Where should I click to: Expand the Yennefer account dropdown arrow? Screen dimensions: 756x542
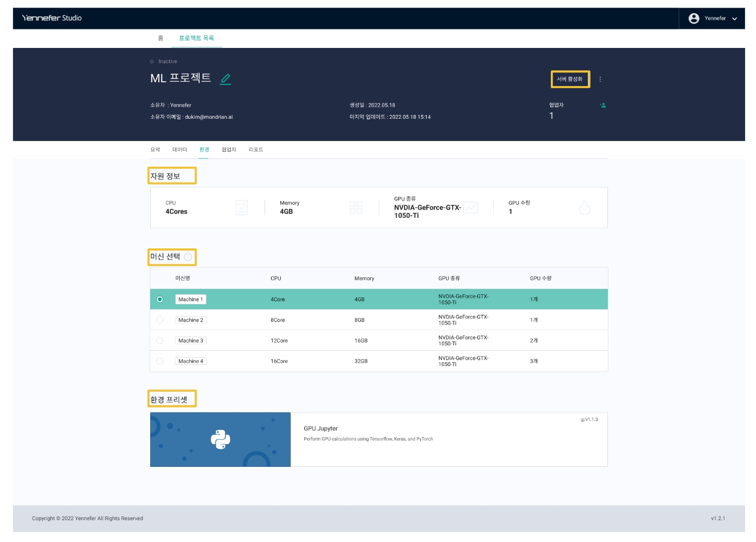point(734,19)
